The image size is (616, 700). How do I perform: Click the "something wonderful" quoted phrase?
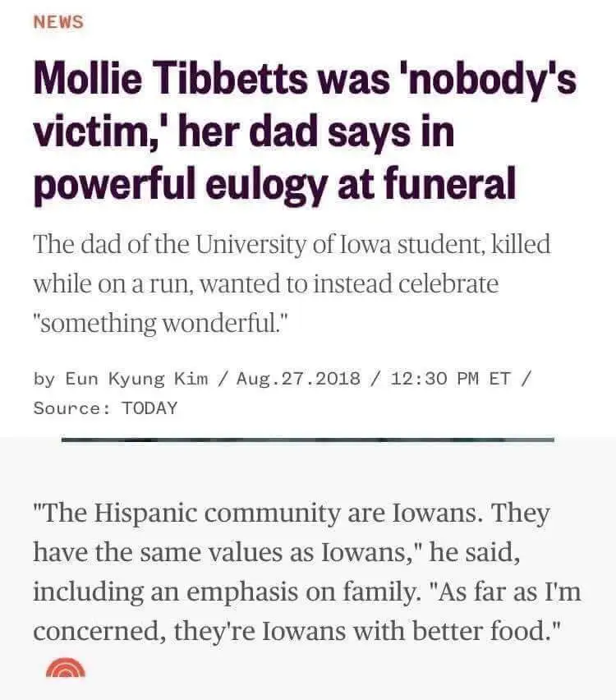[162, 323]
